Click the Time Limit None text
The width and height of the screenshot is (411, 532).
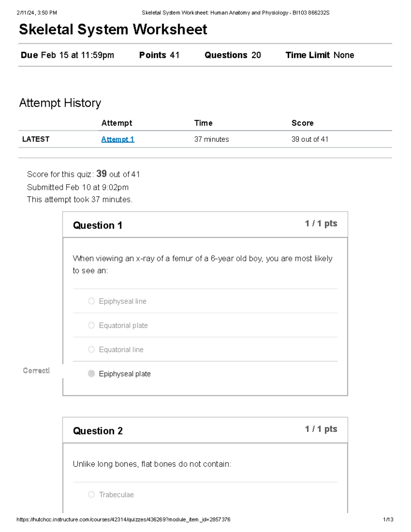pos(320,55)
